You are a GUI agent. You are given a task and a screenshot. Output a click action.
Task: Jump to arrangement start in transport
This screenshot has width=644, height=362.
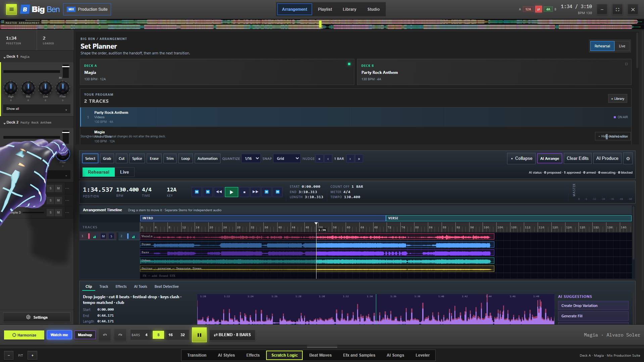[x=197, y=192]
